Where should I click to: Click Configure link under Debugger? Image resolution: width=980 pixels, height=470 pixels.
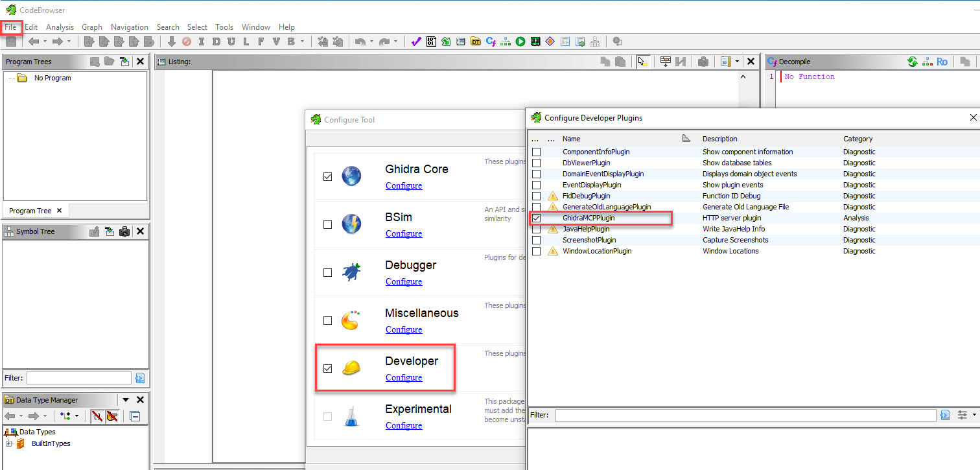click(403, 281)
